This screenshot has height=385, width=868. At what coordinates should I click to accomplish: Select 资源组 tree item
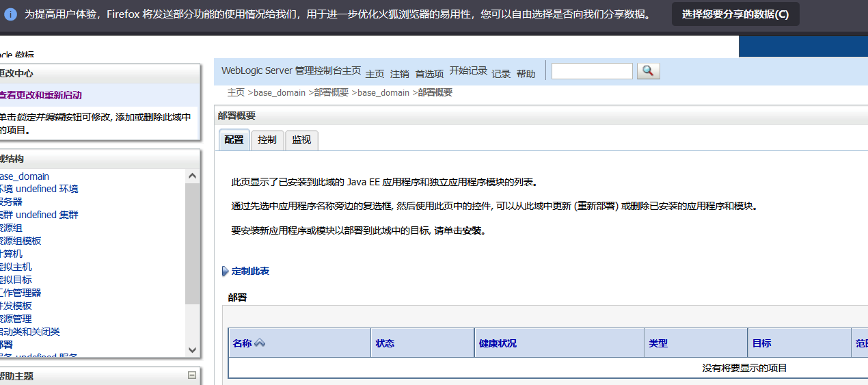click(x=10, y=228)
